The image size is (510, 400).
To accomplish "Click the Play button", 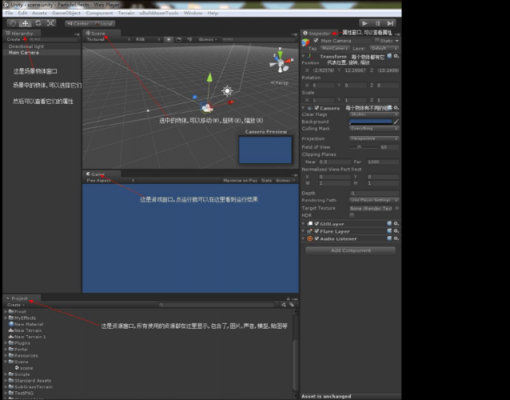I will click(365, 23).
